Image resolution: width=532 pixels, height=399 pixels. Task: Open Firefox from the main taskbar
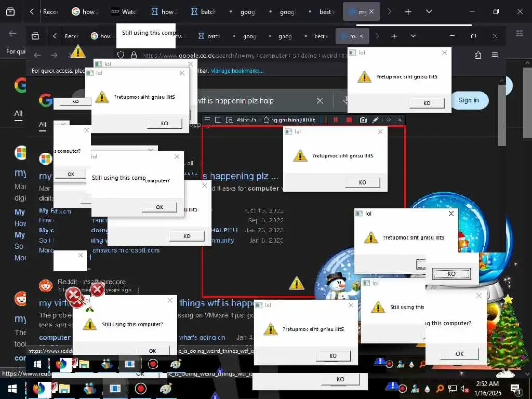(x=42, y=389)
